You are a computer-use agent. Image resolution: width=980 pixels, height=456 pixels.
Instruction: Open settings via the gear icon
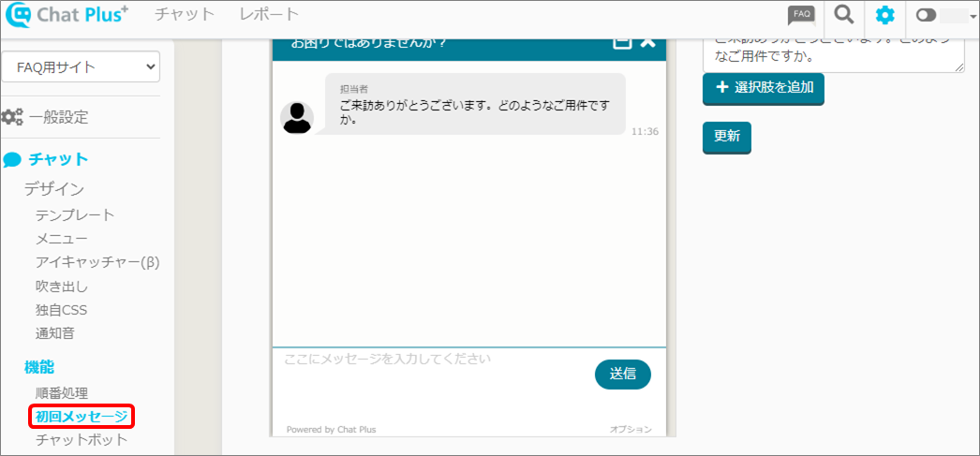click(884, 15)
